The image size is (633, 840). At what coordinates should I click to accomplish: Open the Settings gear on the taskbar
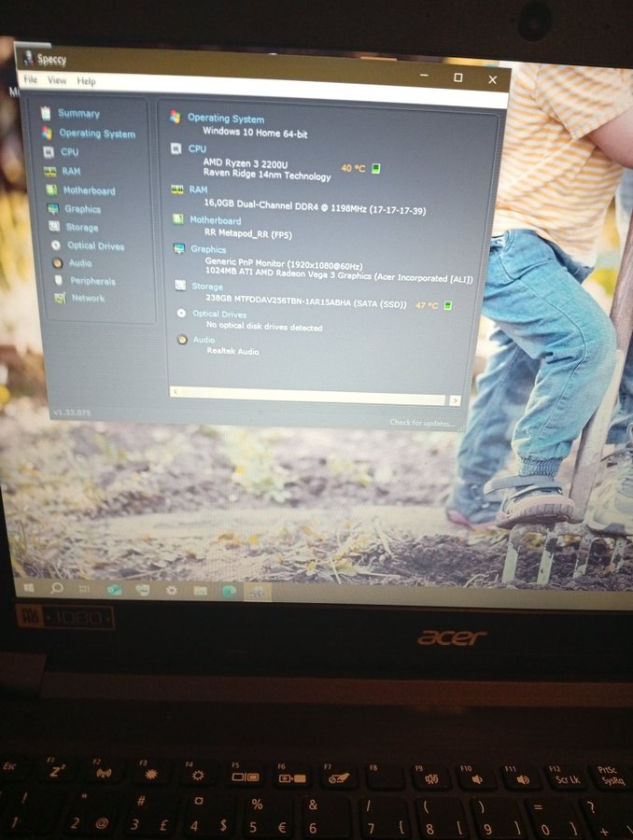point(172,590)
